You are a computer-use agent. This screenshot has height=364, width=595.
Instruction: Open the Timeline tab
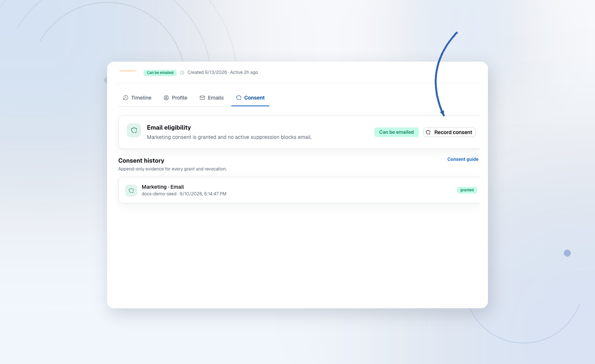pyautogui.click(x=137, y=98)
